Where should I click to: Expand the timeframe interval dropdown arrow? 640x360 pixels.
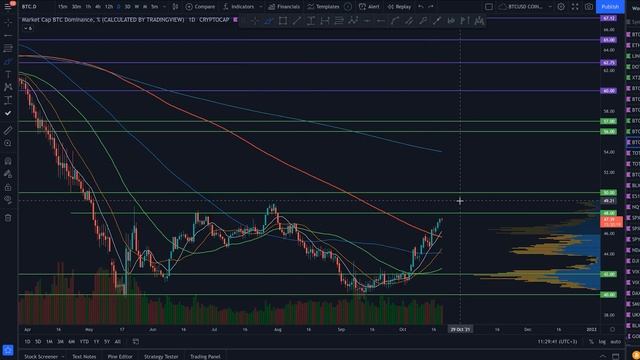coord(164,7)
